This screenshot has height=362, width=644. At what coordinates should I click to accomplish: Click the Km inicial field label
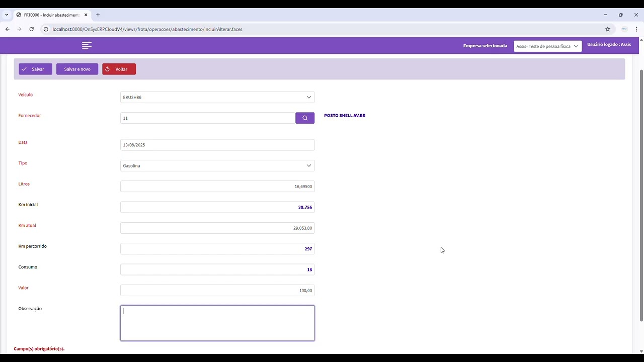28,205
